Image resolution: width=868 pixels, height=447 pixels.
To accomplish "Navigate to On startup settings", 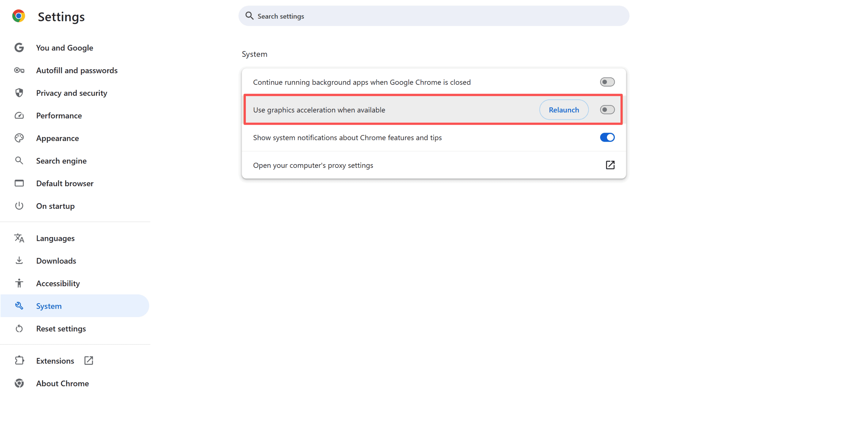I will tap(55, 206).
